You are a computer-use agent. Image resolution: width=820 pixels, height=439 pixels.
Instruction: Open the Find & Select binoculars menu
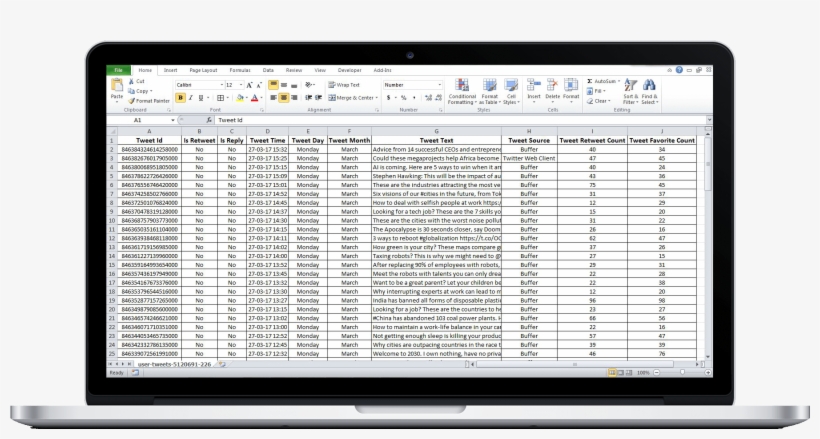tap(649, 92)
